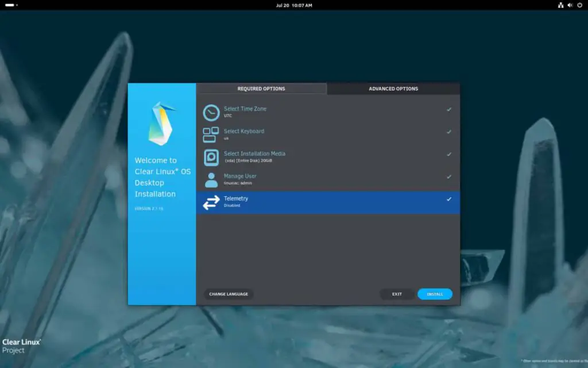Open the date and time clock menu
Viewport: 588px width, 368px height.
(294, 5)
